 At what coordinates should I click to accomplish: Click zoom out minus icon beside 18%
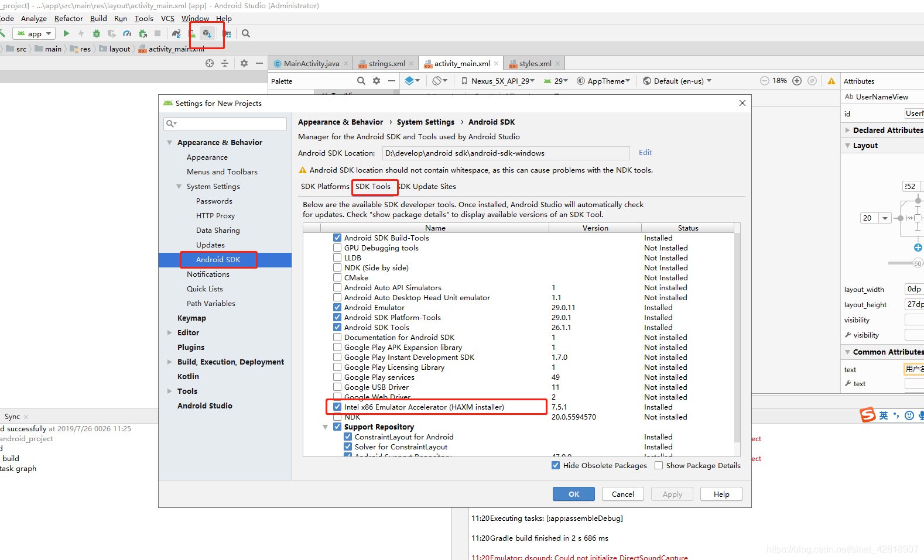coord(765,81)
